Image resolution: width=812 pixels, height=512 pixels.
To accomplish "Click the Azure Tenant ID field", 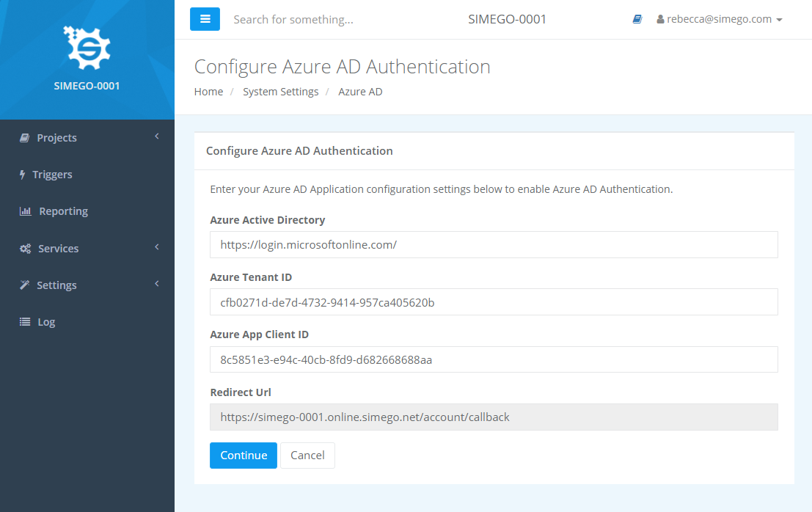I will (494, 301).
